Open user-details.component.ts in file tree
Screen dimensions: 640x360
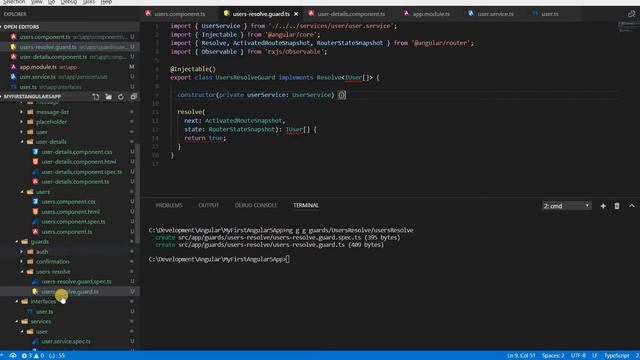click(x=75, y=182)
